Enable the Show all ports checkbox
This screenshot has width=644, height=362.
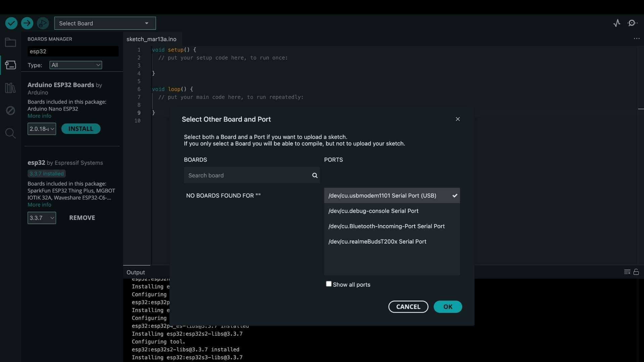coord(329,284)
